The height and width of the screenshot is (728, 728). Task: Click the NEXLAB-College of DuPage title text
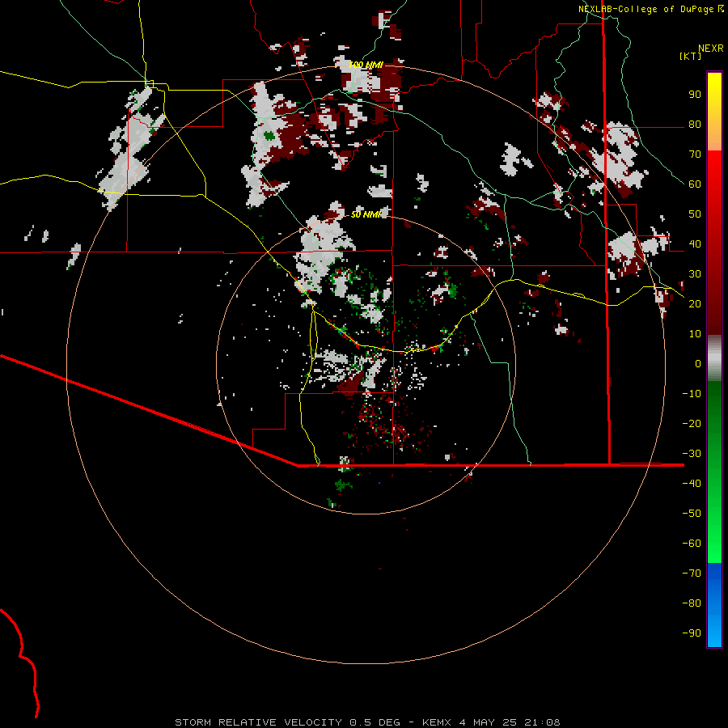pos(645,9)
